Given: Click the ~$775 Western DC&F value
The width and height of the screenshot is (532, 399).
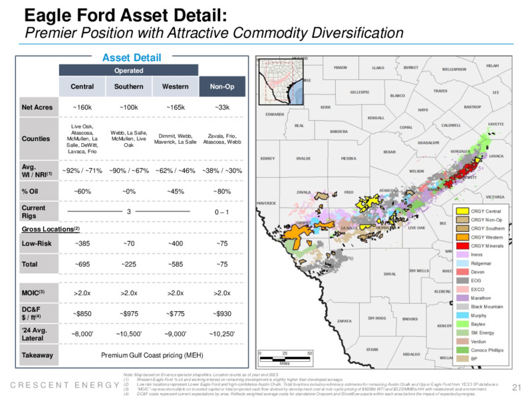Looking at the screenshot, I should 176,314.
